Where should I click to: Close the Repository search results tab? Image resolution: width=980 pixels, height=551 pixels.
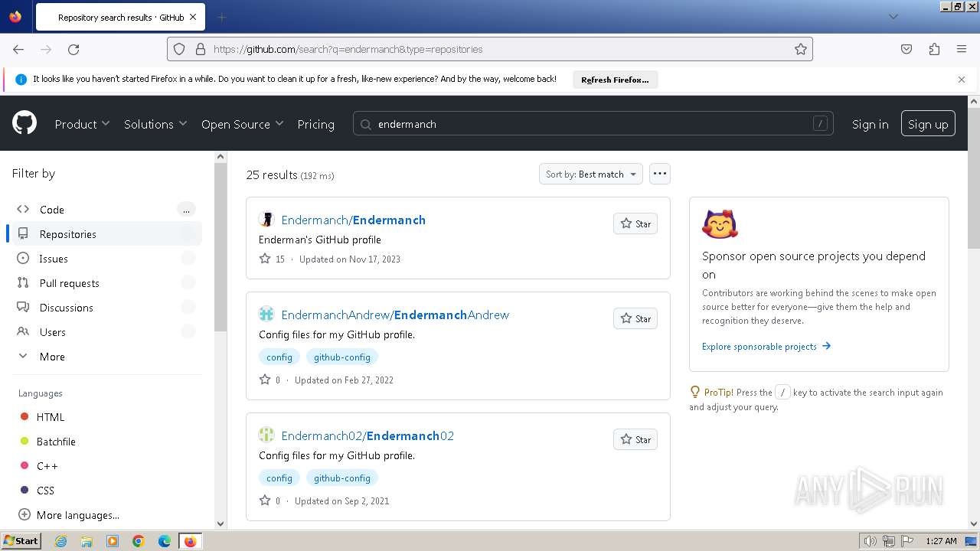(192, 17)
